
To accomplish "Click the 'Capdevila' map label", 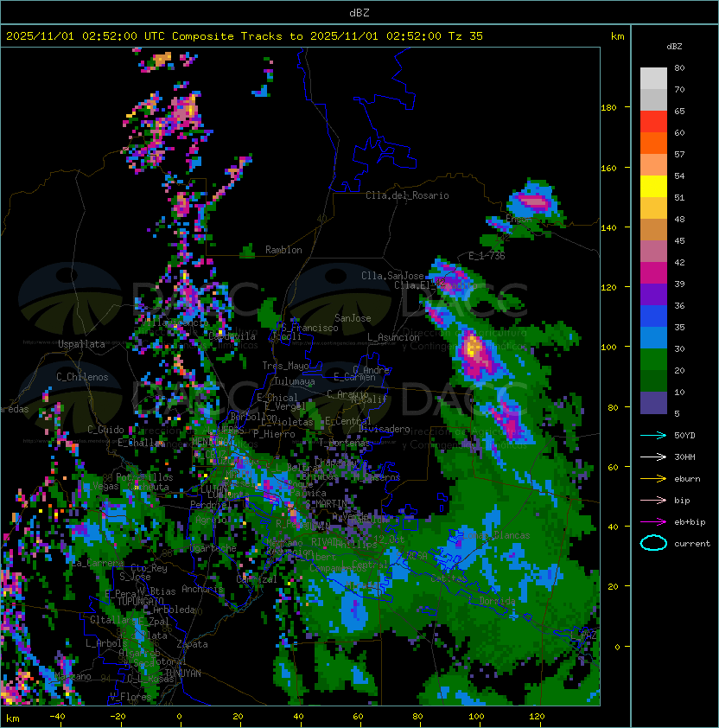I will 232,336.
